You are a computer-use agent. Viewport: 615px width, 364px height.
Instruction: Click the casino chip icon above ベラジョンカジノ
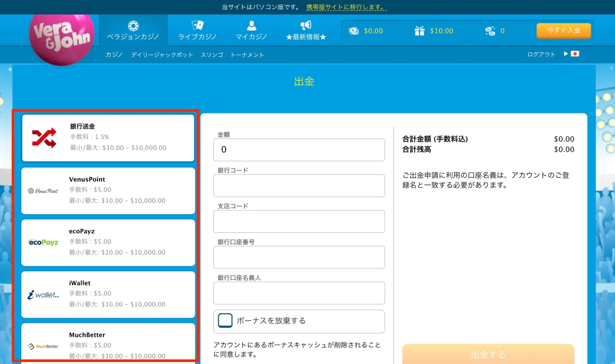point(133,26)
